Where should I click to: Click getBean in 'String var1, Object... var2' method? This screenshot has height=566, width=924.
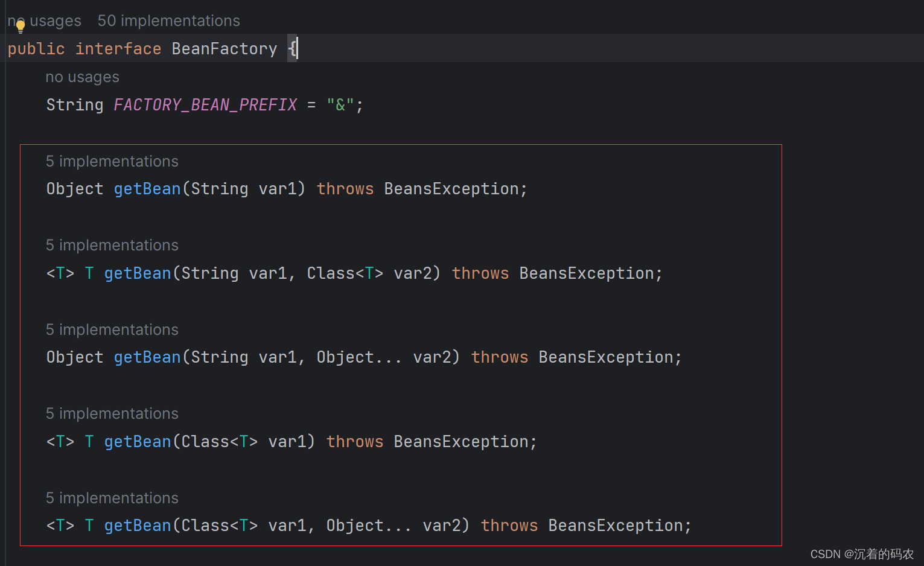click(x=147, y=357)
